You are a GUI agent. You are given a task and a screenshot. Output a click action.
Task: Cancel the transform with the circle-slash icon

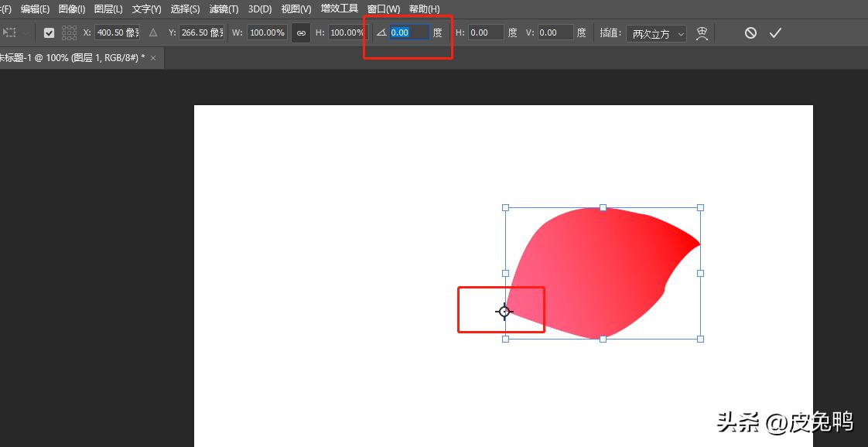[x=750, y=33]
